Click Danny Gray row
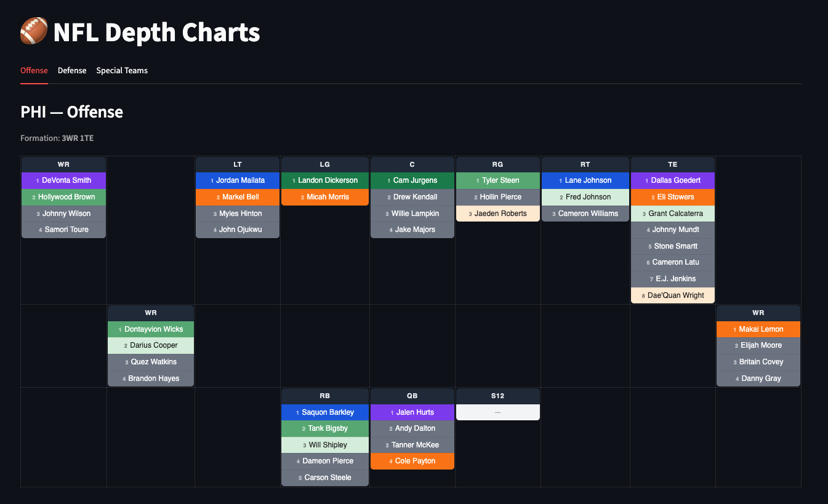This screenshot has width=828, height=504. pyautogui.click(x=758, y=378)
